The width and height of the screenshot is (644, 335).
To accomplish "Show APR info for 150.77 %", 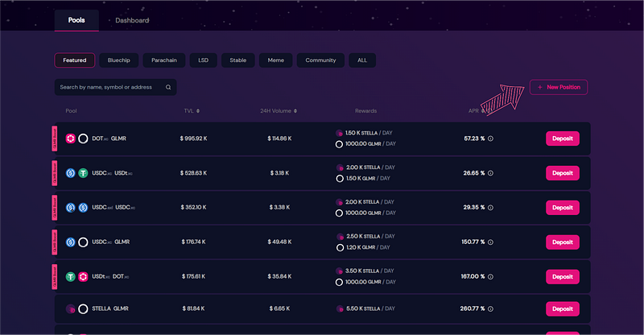I will pos(490,242).
